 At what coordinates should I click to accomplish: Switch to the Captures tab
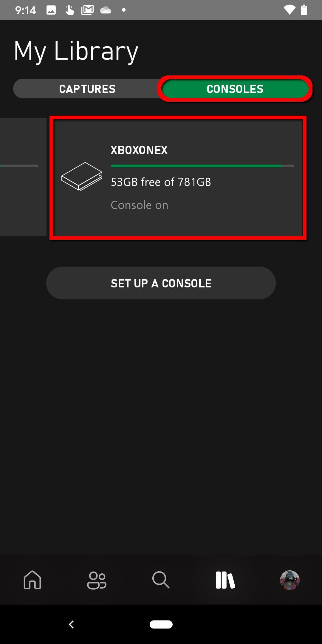(x=87, y=89)
